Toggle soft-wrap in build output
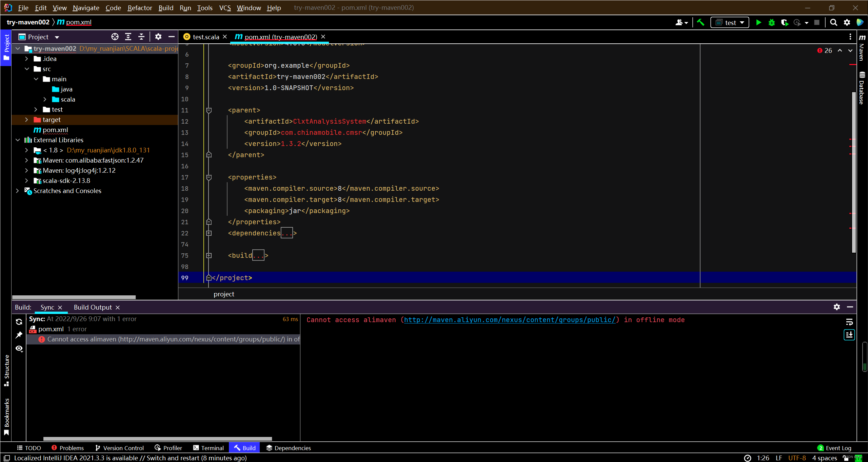Image resolution: width=868 pixels, height=462 pixels. [849, 322]
